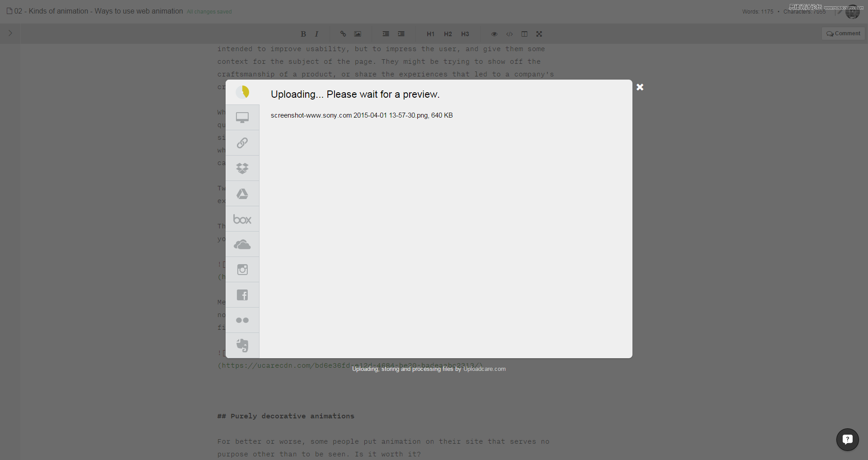Click the '## Purely decorative animations' heading line
This screenshot has width=868, height=460.
[286, 416]
